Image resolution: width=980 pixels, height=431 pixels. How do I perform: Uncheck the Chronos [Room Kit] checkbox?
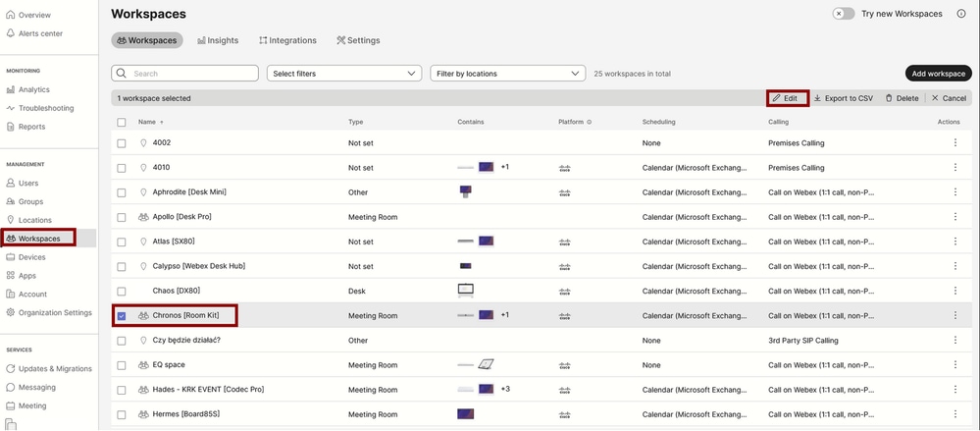(122, 316)
